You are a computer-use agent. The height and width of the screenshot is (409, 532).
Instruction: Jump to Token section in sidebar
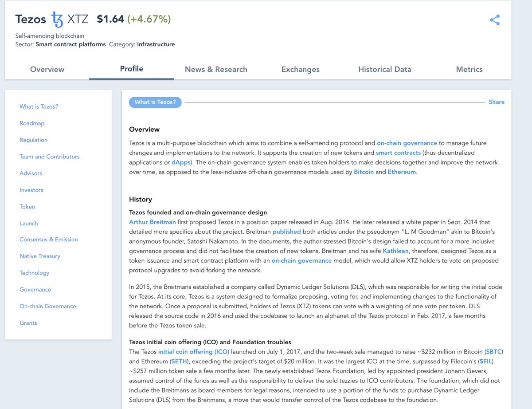(x=27, y=207)
